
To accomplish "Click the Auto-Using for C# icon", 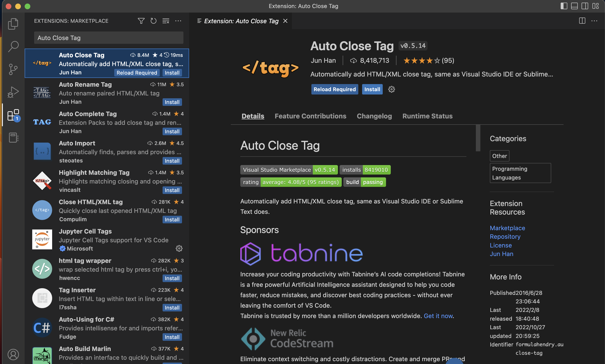I will point(42,328).
